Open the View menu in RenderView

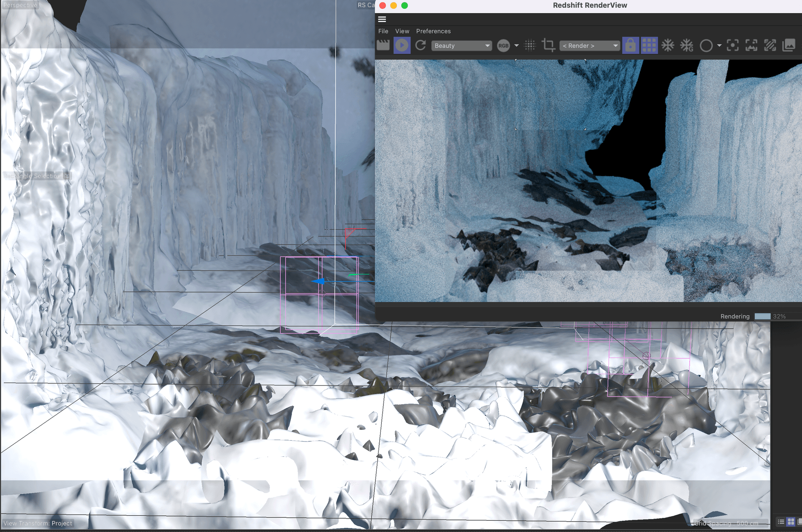click(402, 31)
